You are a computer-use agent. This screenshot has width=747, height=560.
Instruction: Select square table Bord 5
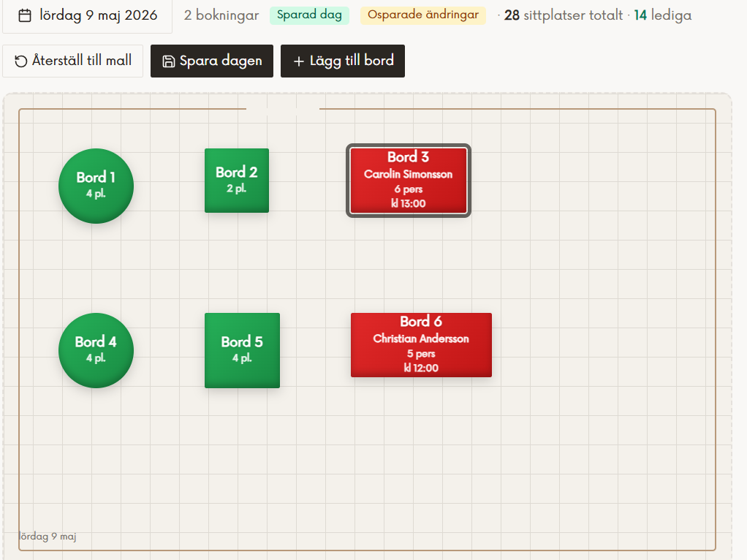pyautogui.click(x=242, y=350)
